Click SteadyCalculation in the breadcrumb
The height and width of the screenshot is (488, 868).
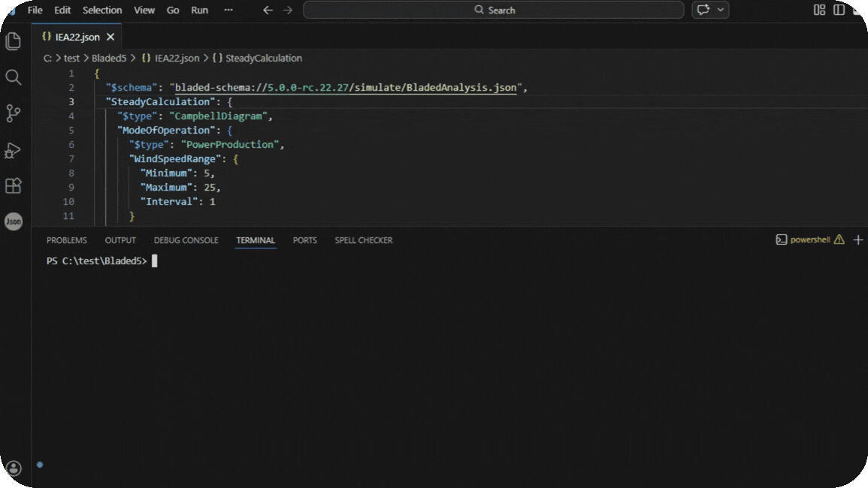[263, 58]
